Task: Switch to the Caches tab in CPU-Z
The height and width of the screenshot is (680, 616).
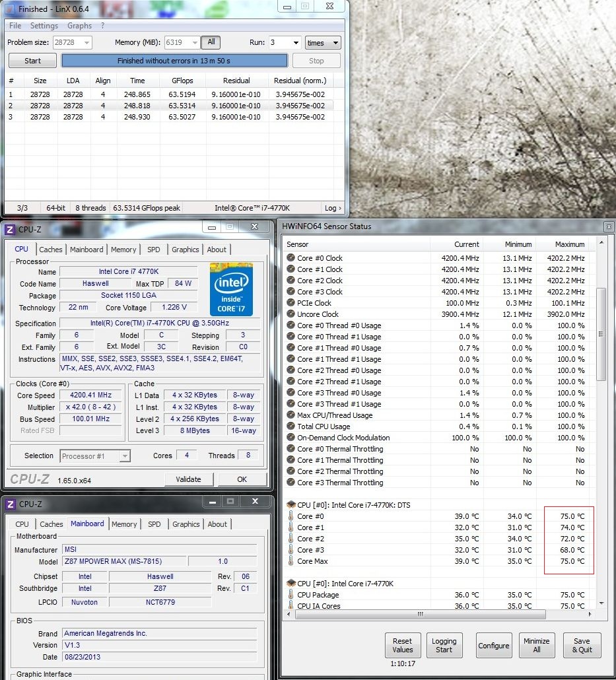Action: point(51,250)
